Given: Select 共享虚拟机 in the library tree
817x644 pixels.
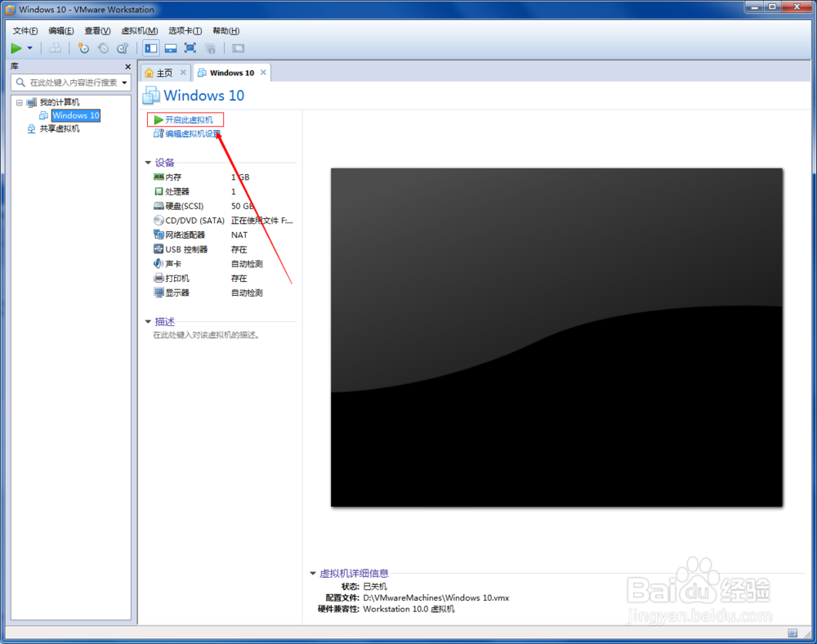Looking at the screenshot, I should [x=60, y=128].
